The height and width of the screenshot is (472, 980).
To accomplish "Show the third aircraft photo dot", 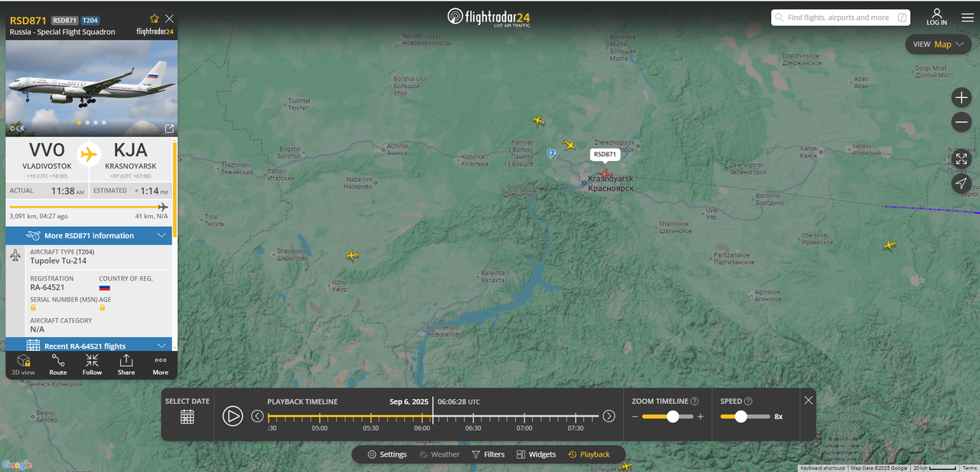I will point(96,123).
